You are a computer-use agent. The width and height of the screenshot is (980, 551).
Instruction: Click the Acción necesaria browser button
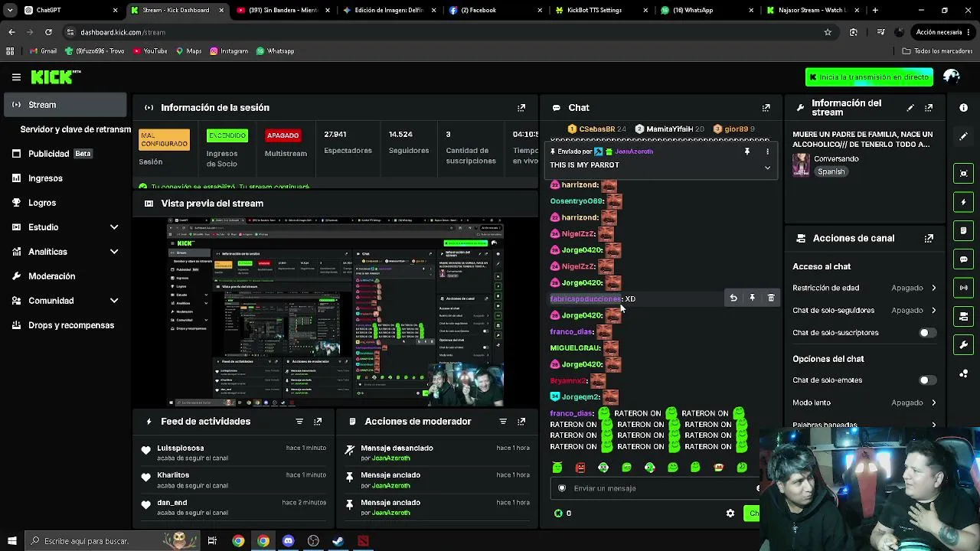pyautogui.click(x=942, y=32)
